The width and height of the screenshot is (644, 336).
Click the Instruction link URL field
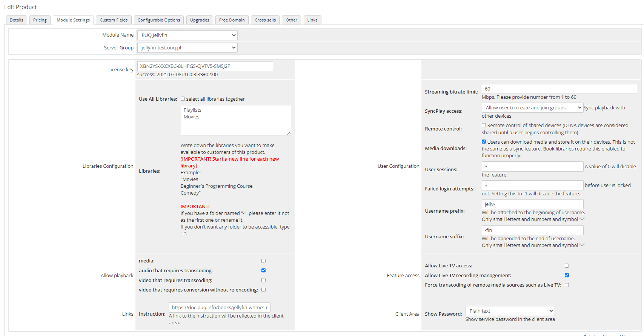(x=220, y=307)
